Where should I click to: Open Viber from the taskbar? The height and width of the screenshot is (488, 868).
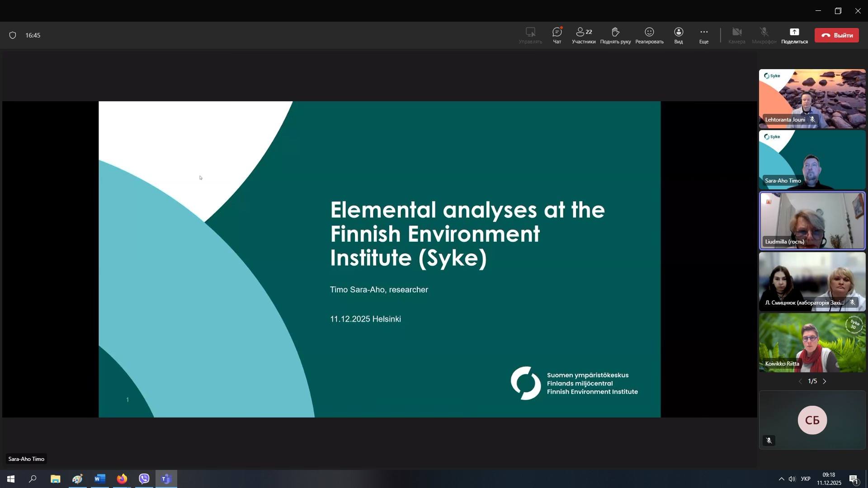(144, 479)
